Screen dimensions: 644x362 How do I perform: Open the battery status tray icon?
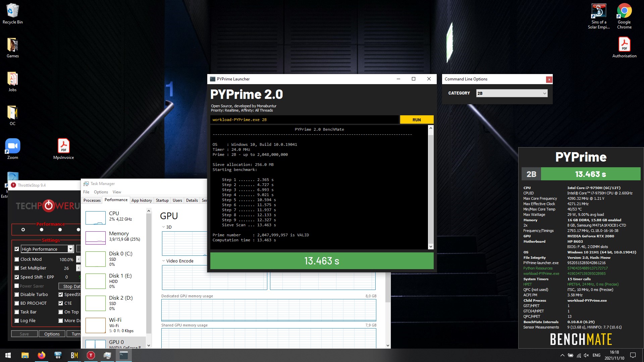pos(571,355)
